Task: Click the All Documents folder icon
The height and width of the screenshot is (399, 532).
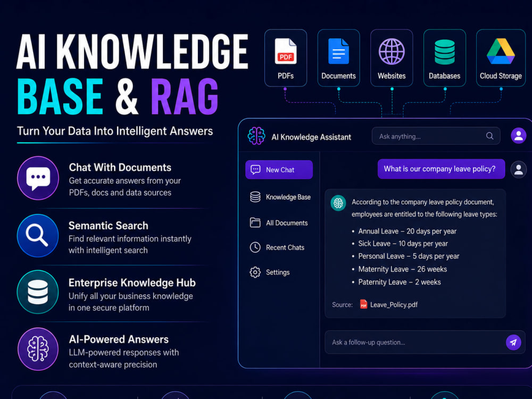Action: click(x=255, y=222)
